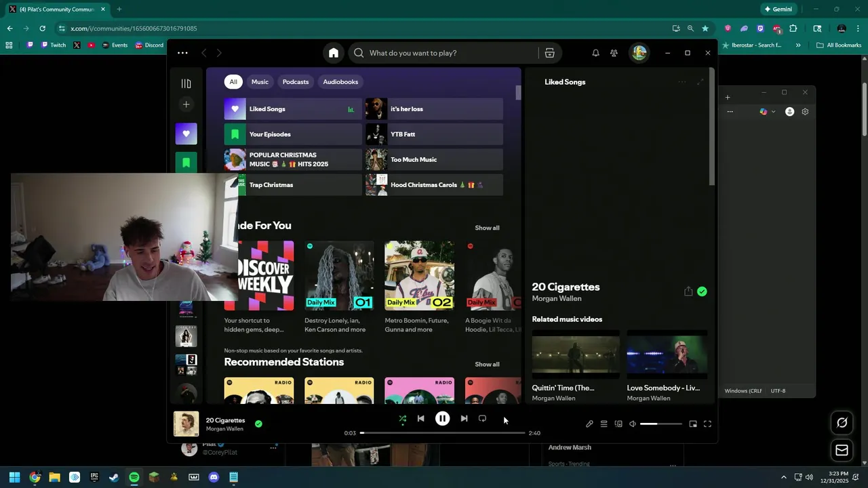The image size is (868, 488).
Task: Open the Gemini button in Chrome
Action: point(777,9)
